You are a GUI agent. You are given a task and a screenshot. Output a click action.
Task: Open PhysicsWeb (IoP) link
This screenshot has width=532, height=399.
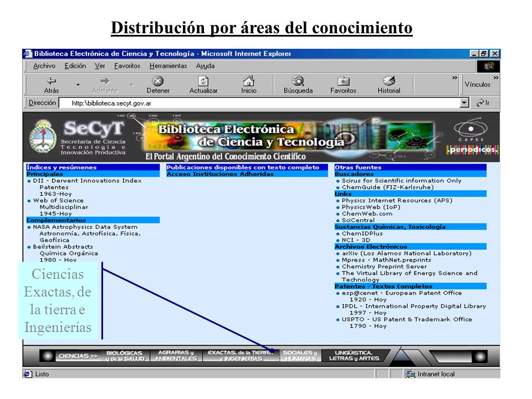[x=371, y=207]
